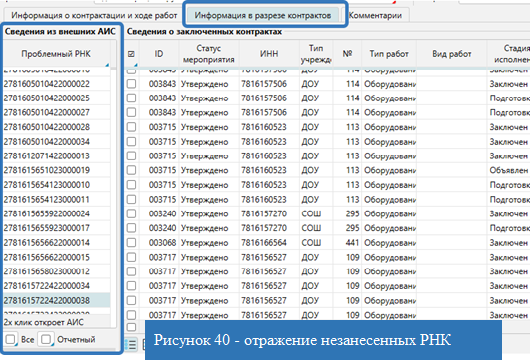Sort by the Проблемный РНК column header
This screenshot has height=363, width=530.
tap(56, 54)
